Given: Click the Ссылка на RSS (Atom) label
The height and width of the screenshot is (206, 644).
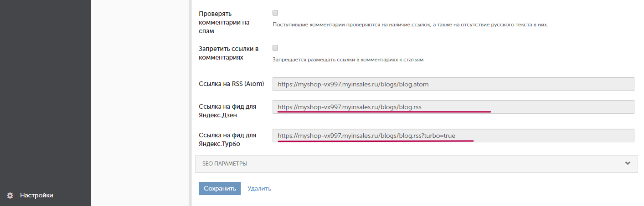Looking at the screenshot, I should click(x=232, y=84).
